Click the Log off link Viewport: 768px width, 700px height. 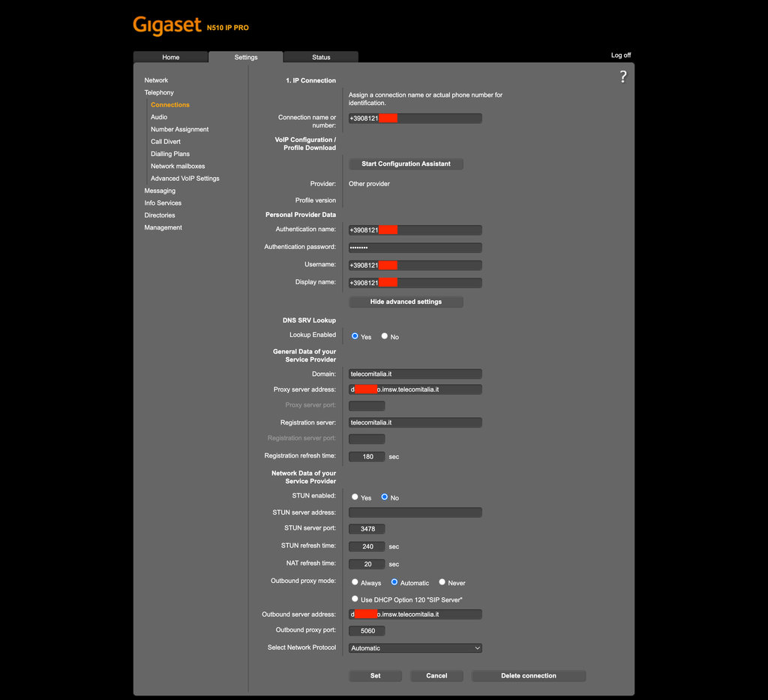[x=620, y=56]
